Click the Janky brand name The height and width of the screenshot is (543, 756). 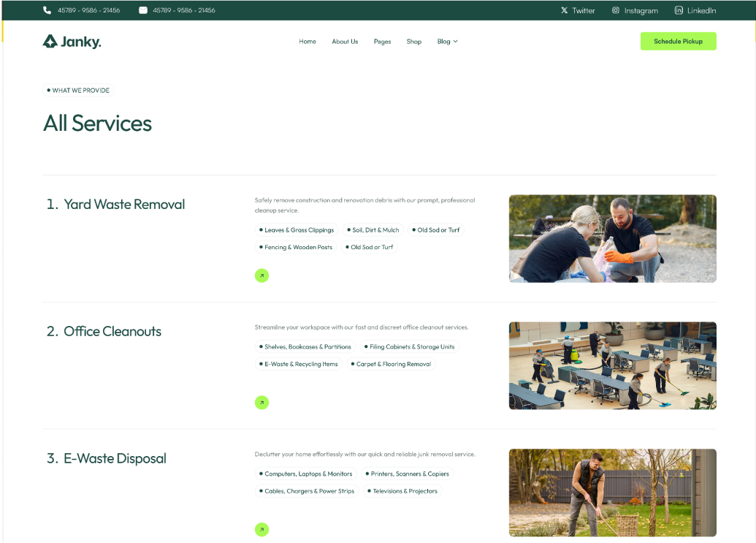[x=80, y=42]
